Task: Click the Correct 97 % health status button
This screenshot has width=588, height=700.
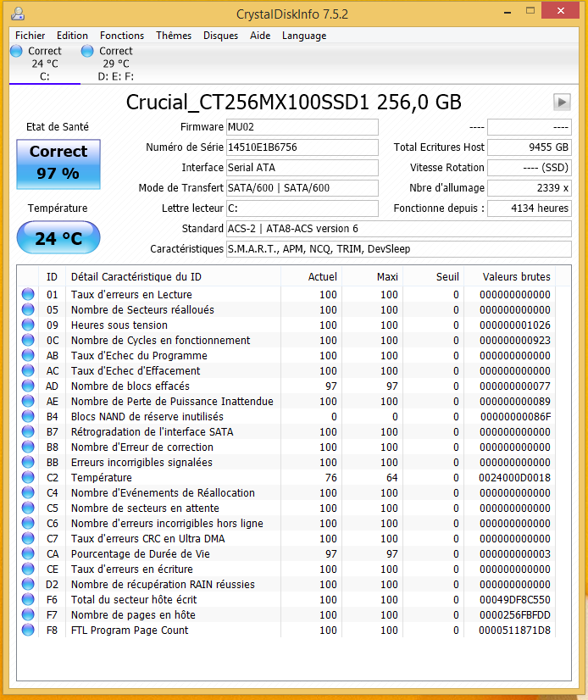Action: pos(58,164)
